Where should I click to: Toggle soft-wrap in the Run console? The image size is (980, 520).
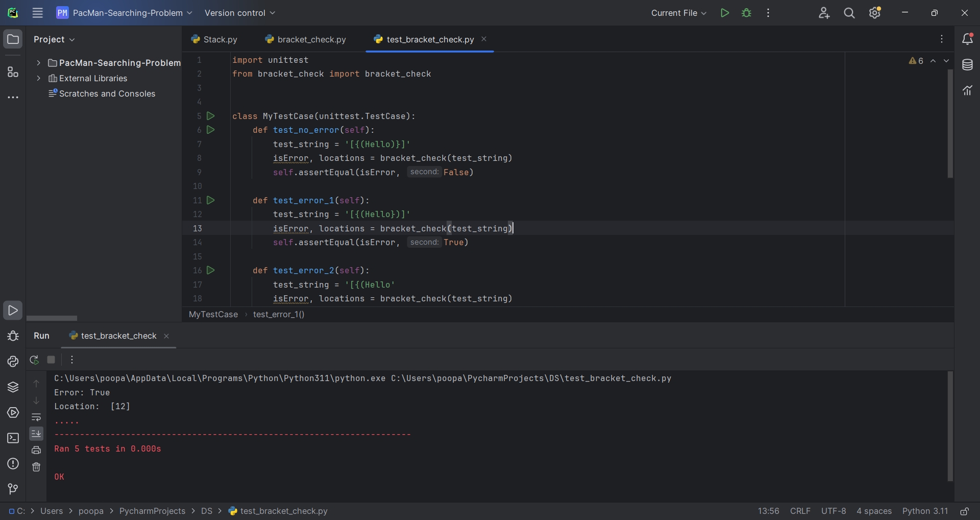(36, 417)
